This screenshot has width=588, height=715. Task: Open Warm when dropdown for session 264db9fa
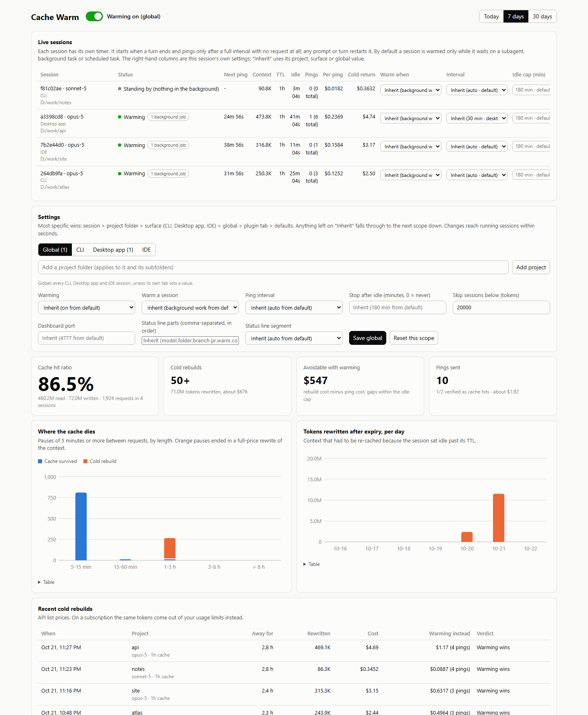[x=411, y=175]
